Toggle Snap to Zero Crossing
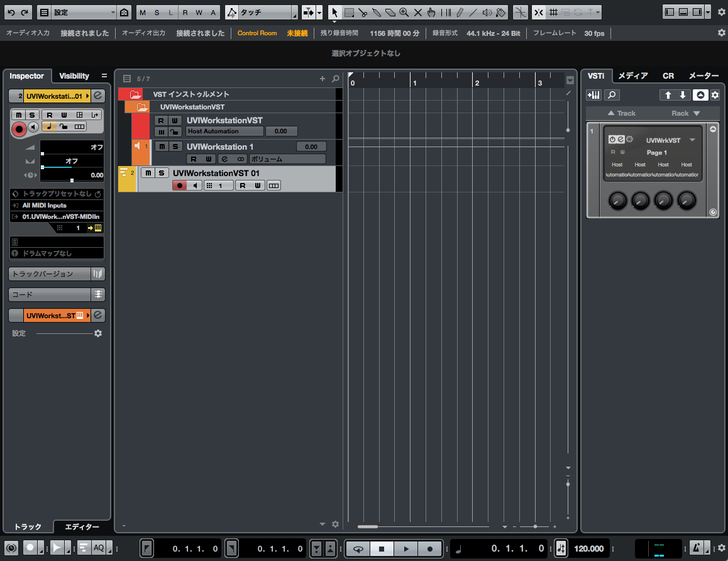This screenshot has width=728, height=561. pyautogui.click(x=521, y=13)
